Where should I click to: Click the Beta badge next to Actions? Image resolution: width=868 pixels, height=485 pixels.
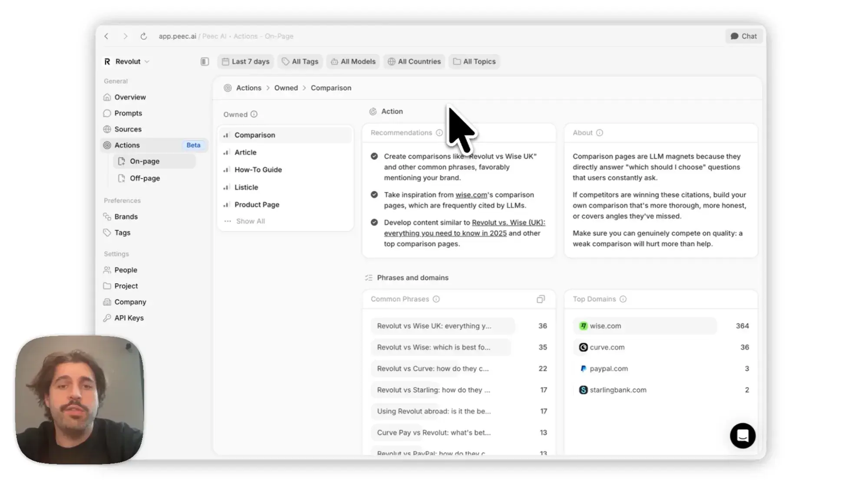(193, 145)
